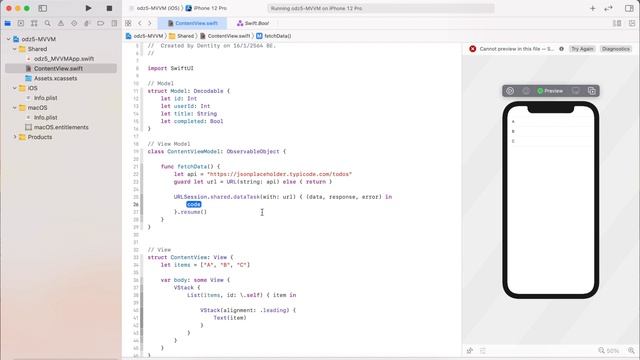Open the Library with the plus icon
Image resolution: width=640 pixels, height=360 pixels.
(x=592, y=8)
